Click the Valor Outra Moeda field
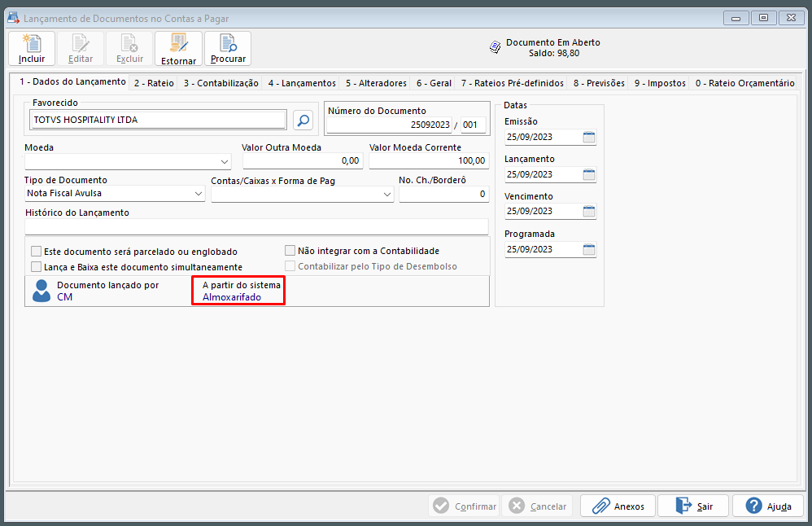Viewport: 812px width, 526px height. (303, 161)
